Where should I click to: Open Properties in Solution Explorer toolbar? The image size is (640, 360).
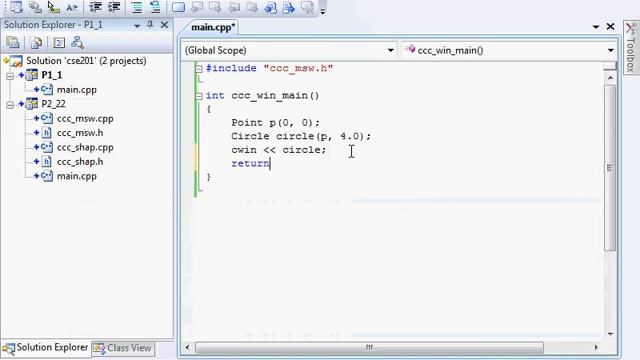tap(13, 42)
